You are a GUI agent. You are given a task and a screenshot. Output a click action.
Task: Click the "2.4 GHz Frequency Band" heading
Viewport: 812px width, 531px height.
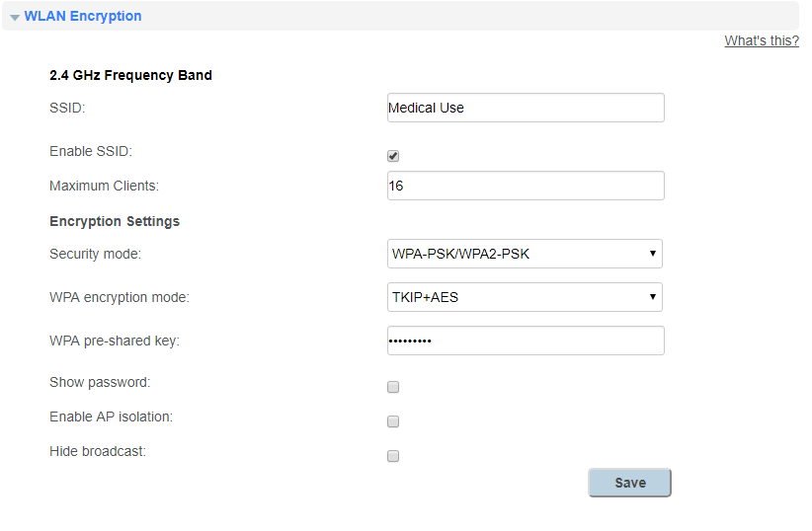click(x=130, y=75)
